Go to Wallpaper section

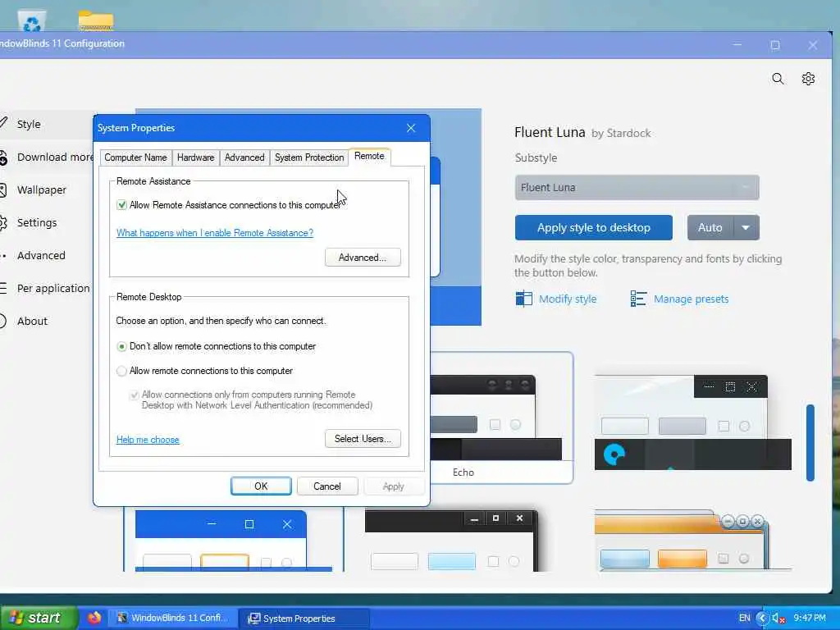(x=41, y=189)
